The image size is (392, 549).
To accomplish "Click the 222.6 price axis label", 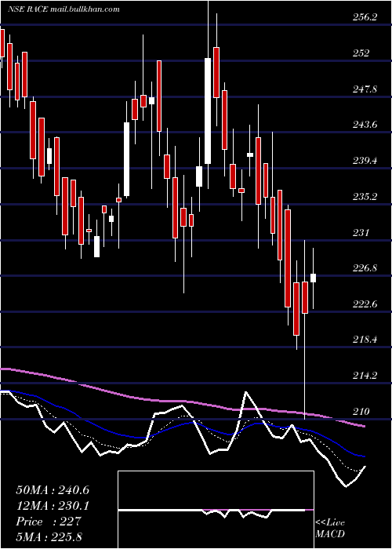I will click(364, 304).
